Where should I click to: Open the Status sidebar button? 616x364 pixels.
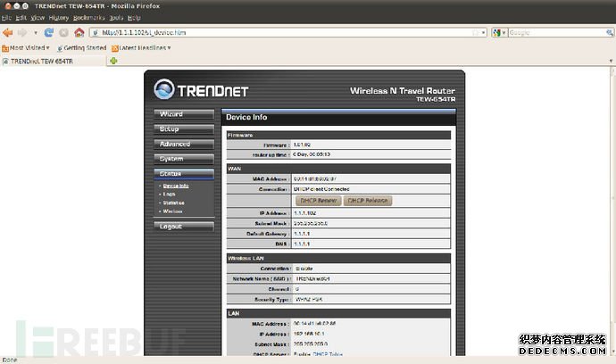point(184,174)
